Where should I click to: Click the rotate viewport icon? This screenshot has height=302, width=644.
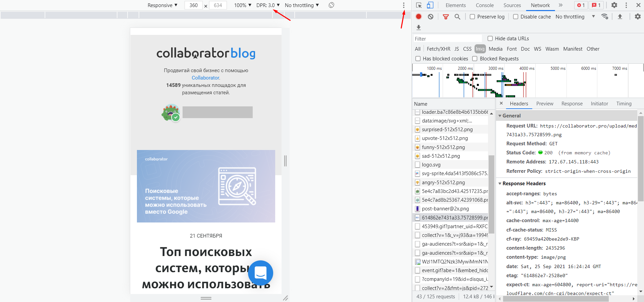coord(331,5)
